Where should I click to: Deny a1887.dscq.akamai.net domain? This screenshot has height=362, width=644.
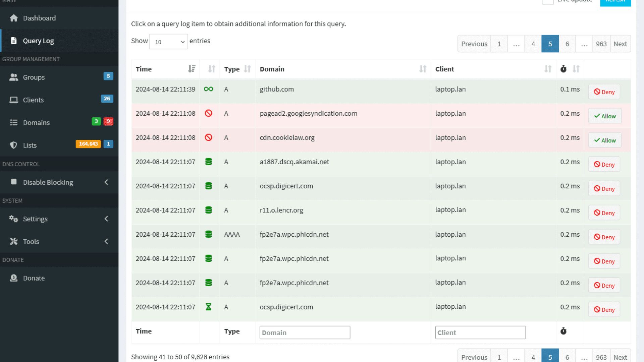click(x=604, y=164)
